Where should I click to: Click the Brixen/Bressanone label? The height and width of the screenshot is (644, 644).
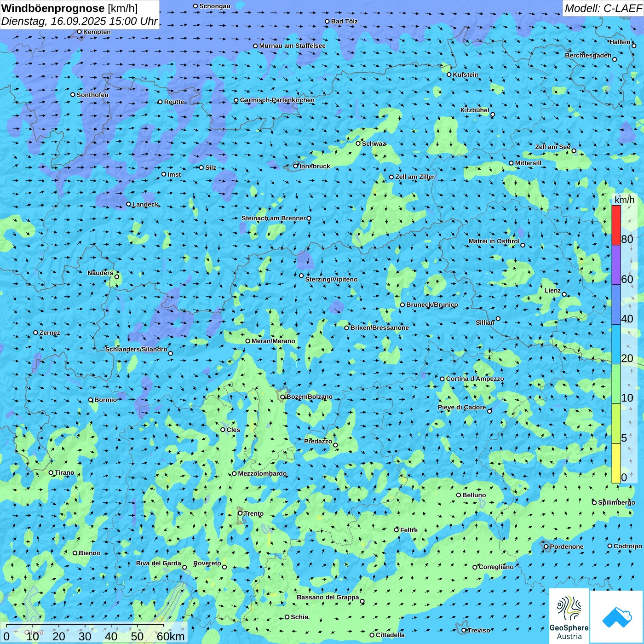tap(379, 328)
